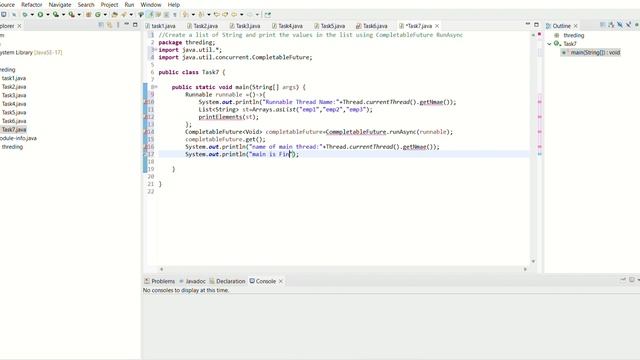Screen dimensions: 640x360
Task: Open the Run button dropdown arrow
Action: 48,15
